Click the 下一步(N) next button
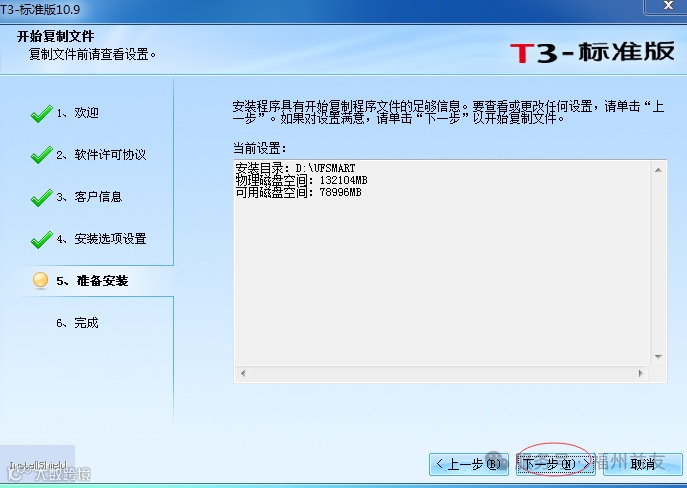This screenshot has height=488, width=687. [555, 464]
